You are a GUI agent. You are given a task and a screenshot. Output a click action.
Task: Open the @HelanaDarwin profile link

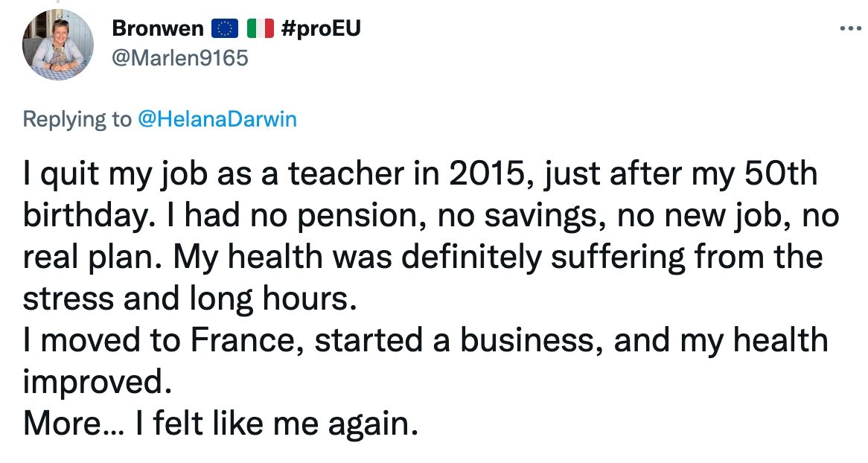[217, 119]
